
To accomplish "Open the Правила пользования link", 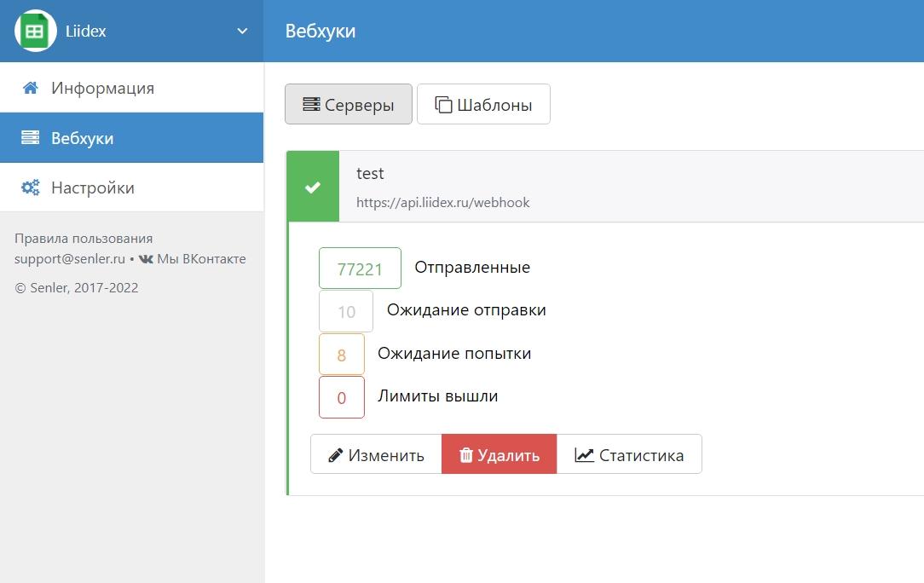I will pyautogui.click(x=84, y=239).
